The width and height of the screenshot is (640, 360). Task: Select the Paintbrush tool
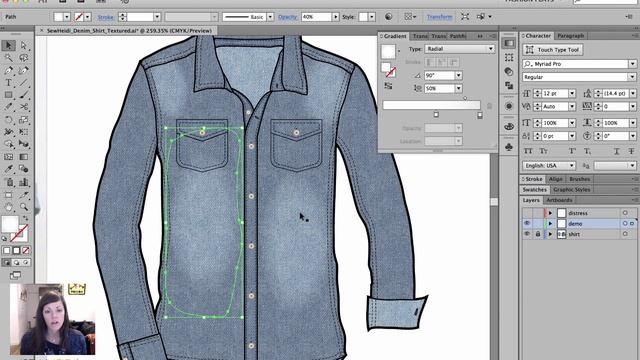click(x=24, y=95)
